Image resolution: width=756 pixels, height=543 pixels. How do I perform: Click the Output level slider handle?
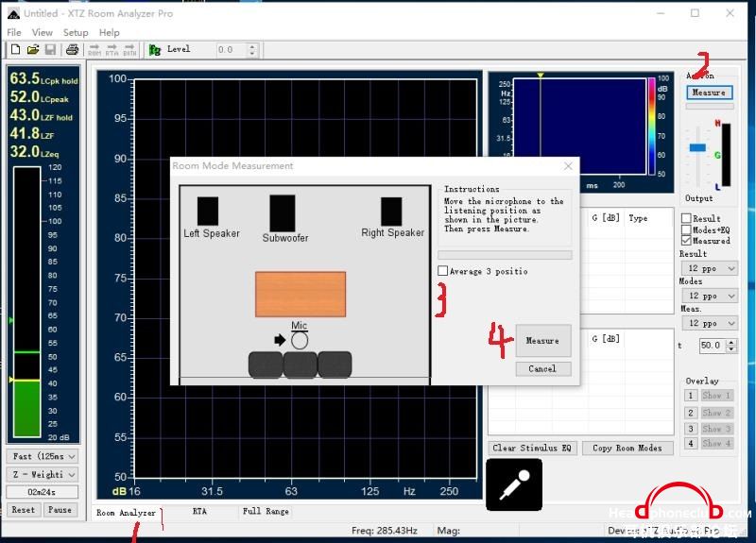click(697, 147)
